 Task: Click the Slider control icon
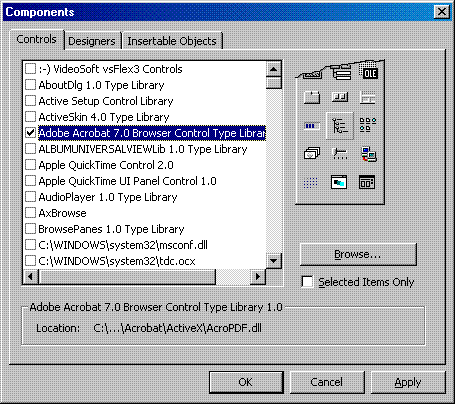[x=340, y=154]
